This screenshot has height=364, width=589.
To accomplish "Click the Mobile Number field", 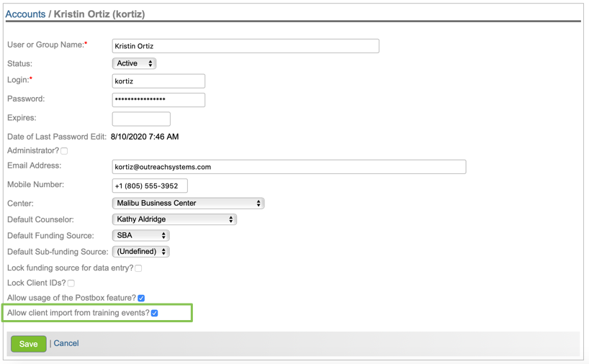I will coord(150,186).
